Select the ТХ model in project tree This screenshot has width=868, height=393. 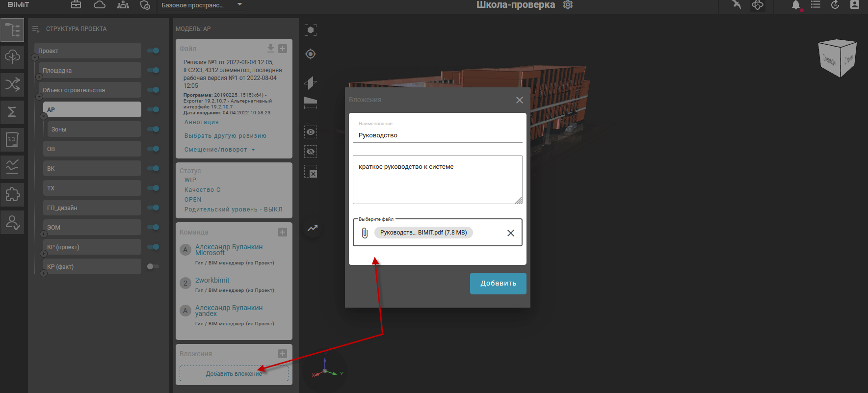click(x=92, y=188)
